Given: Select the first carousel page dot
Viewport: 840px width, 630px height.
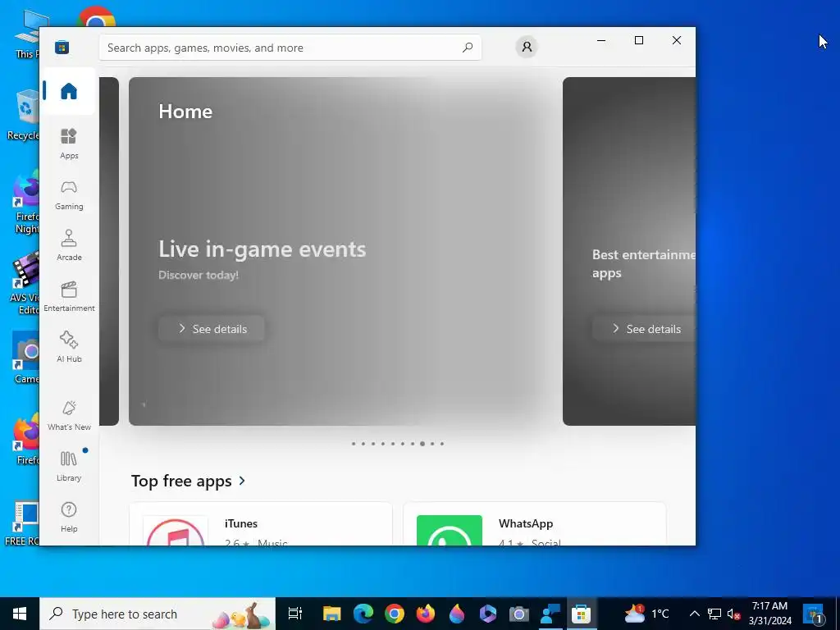Looking at the screenshot, I should (x=354, y=444).
